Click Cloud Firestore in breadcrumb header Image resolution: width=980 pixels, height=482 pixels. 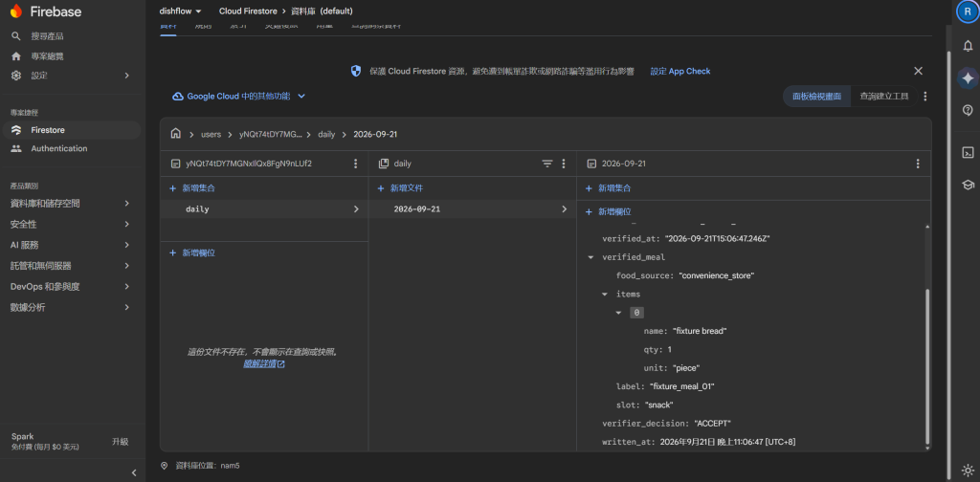[248, 11]
